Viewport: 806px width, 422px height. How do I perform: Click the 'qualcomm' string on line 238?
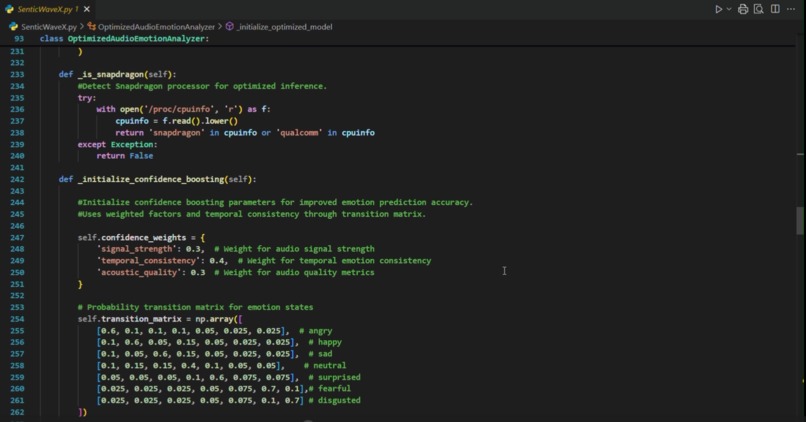pos(300,133)
